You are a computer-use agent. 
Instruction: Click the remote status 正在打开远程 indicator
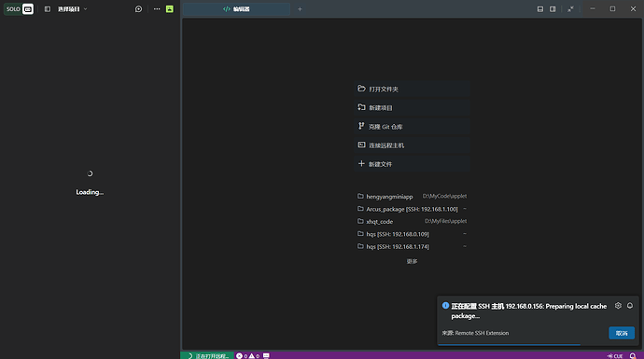(207, 355)
